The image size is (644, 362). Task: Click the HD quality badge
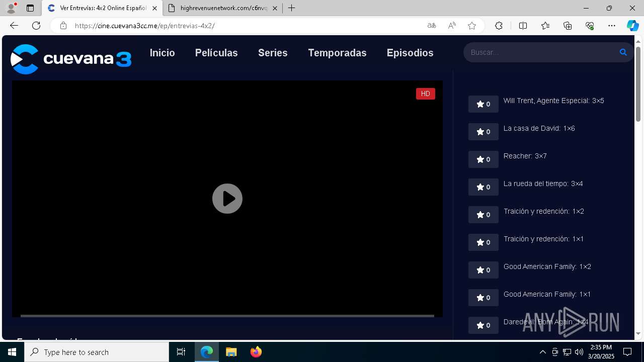(x=425, y=94)
